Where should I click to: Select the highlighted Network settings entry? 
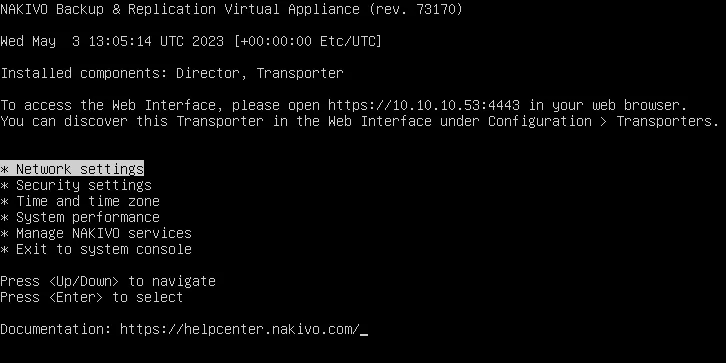72,169
